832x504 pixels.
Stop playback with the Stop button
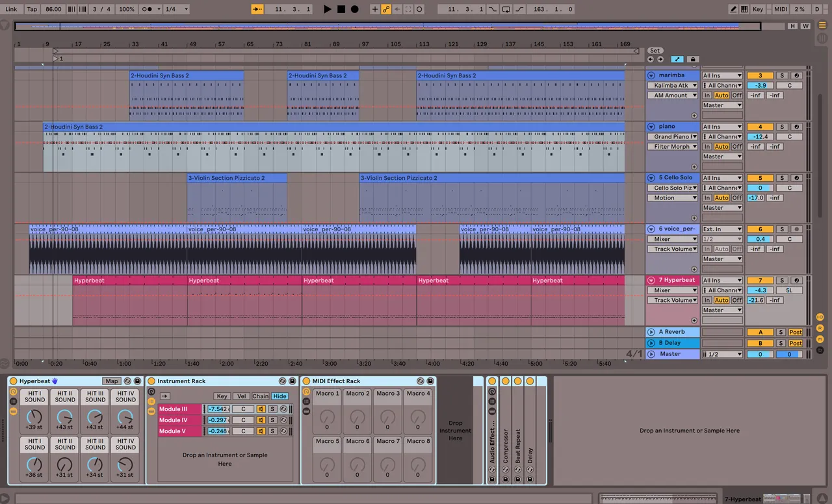click(341, 9)
